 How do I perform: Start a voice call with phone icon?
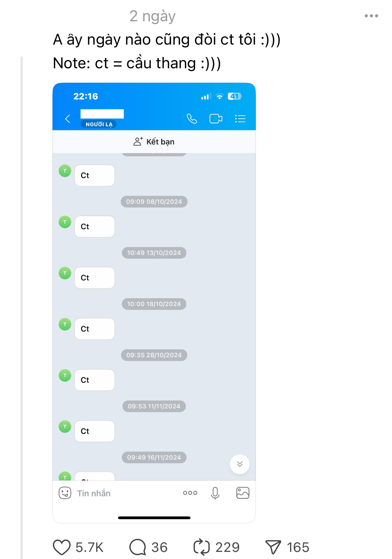192,119
